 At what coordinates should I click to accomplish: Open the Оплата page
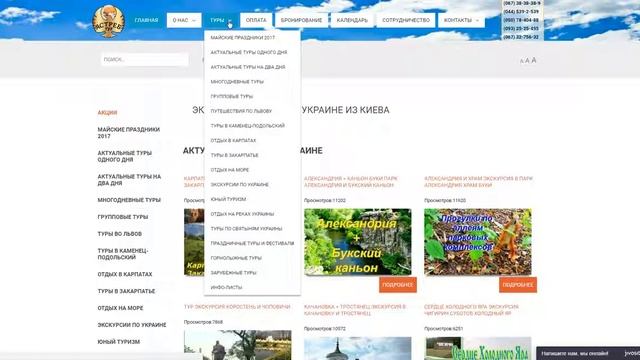coord(256,20)
